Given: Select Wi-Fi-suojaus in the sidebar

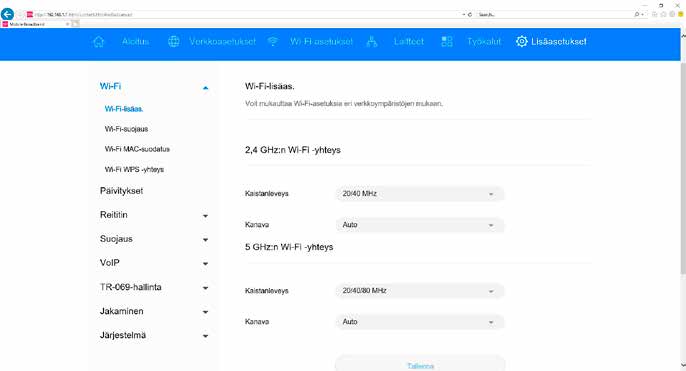Looking at the screenshot, I should tap(126, 129).
